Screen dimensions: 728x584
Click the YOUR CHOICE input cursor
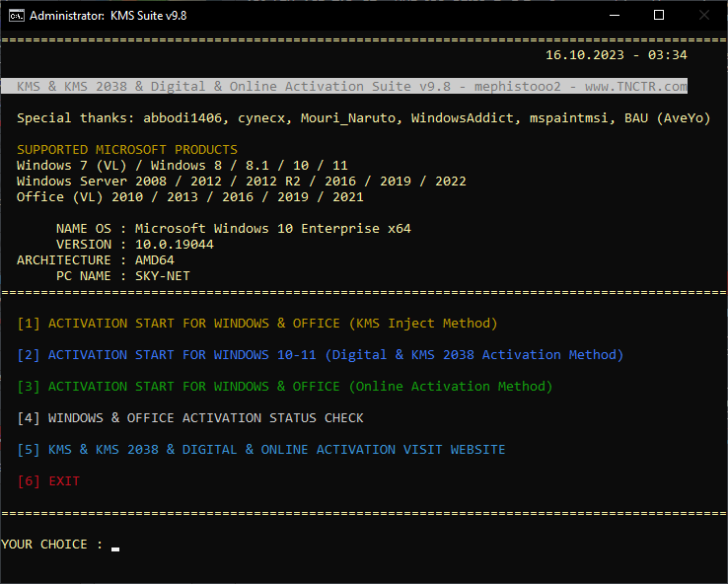(115, 548)
